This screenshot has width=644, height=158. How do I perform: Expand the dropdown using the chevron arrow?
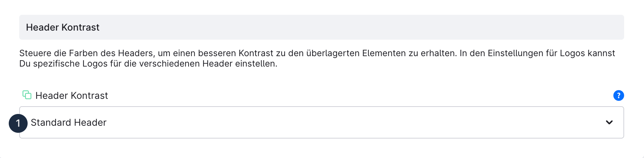(609, 122)
